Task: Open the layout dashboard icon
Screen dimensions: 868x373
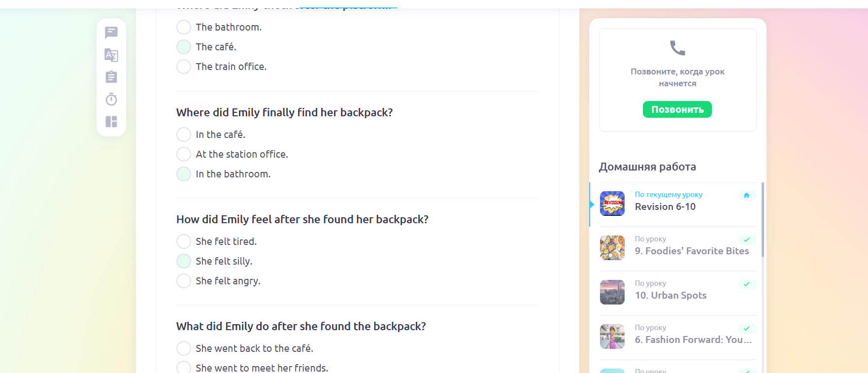Action: pos(111,122)
